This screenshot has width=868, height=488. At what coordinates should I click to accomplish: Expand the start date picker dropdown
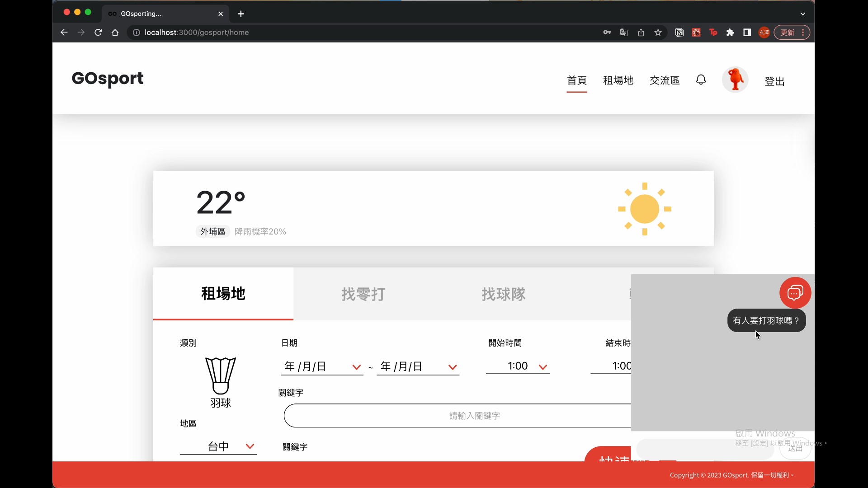coord(356,367)
